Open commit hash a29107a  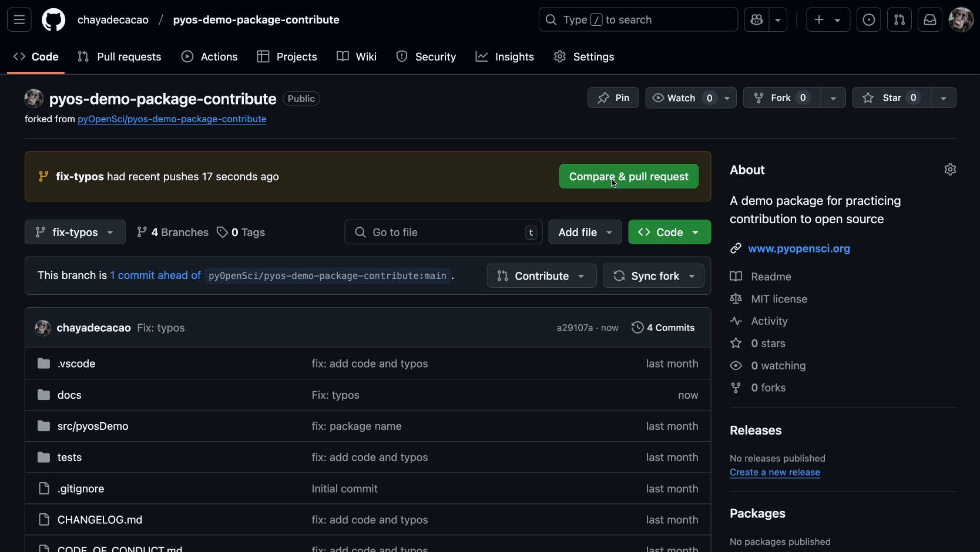pos(575,328)
